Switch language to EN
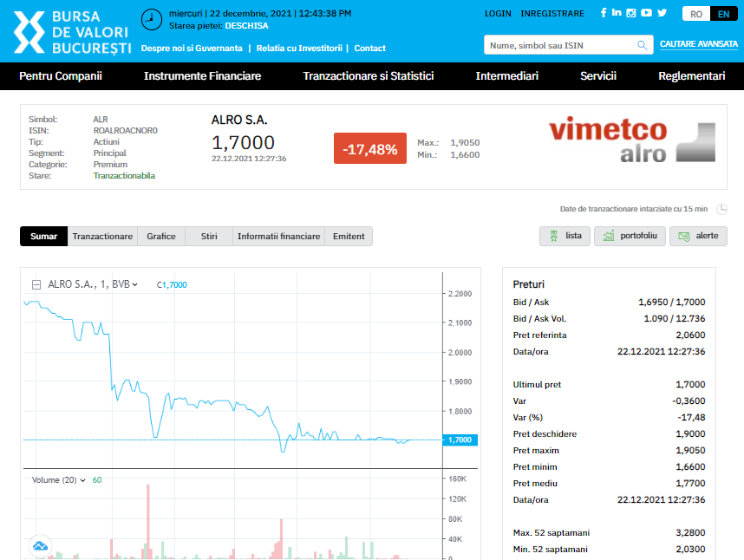 click(723, 14)
